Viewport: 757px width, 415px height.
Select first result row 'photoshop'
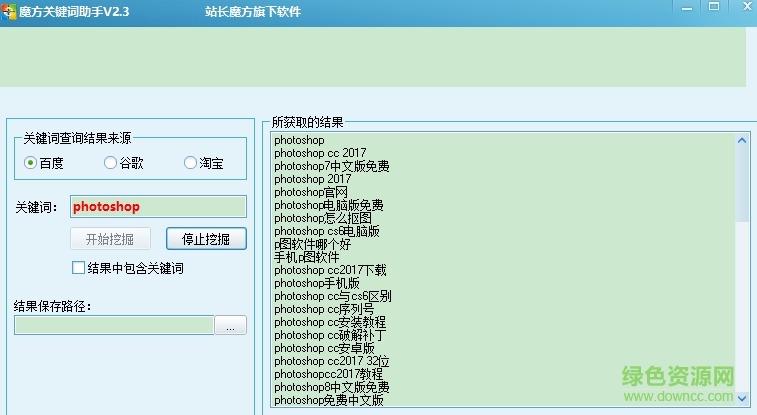(299, 140)
